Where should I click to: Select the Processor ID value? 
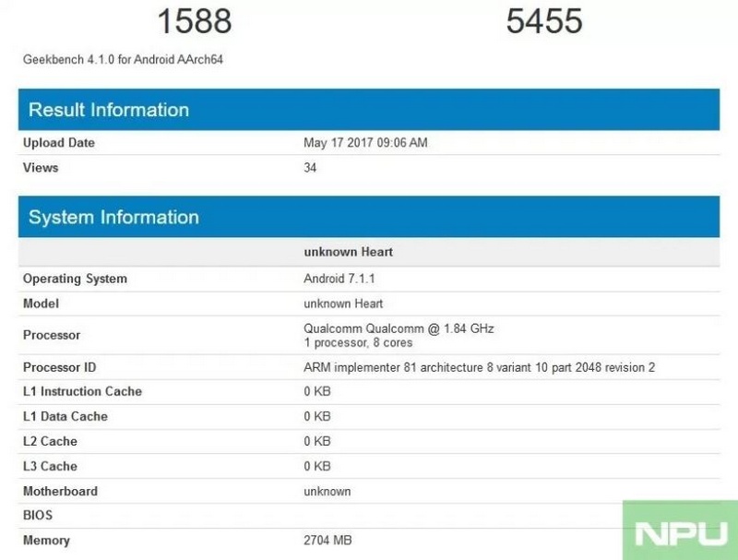478,367
